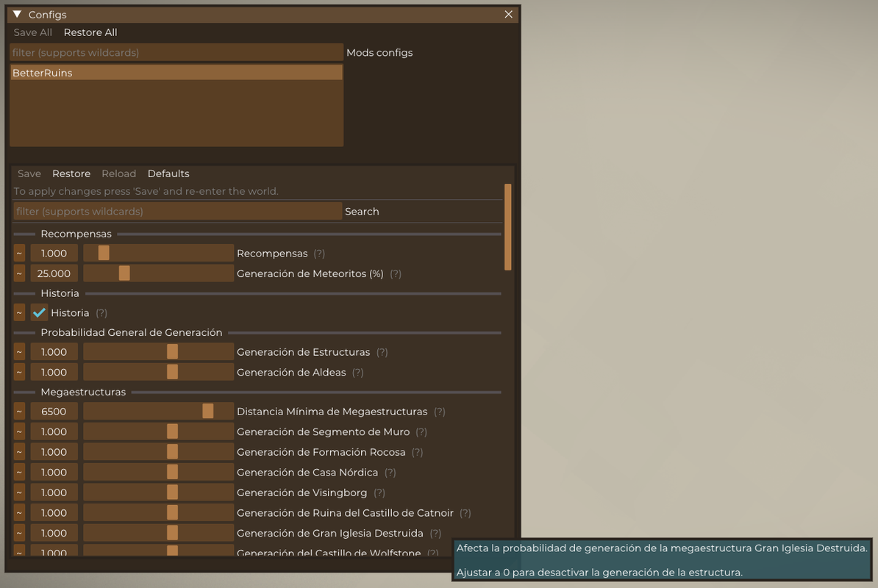
Task: Click the Reload button
Action: [x=118, y=173]
